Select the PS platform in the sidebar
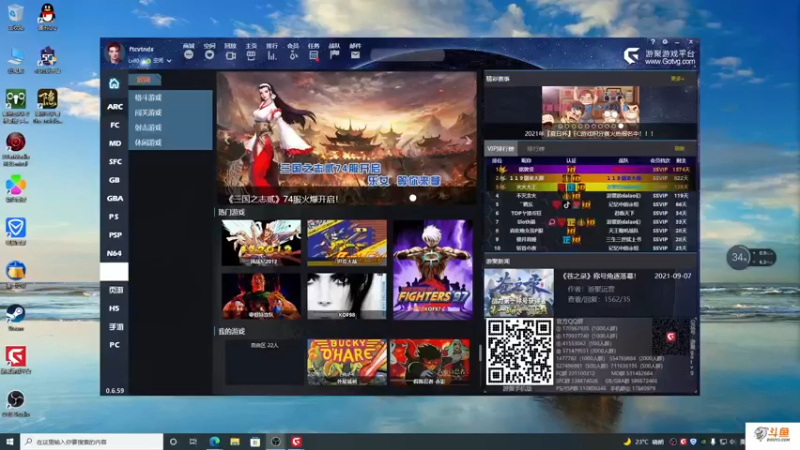Image resolution: width=800 pixels, height=450 pixels. (x=114, y=217)
